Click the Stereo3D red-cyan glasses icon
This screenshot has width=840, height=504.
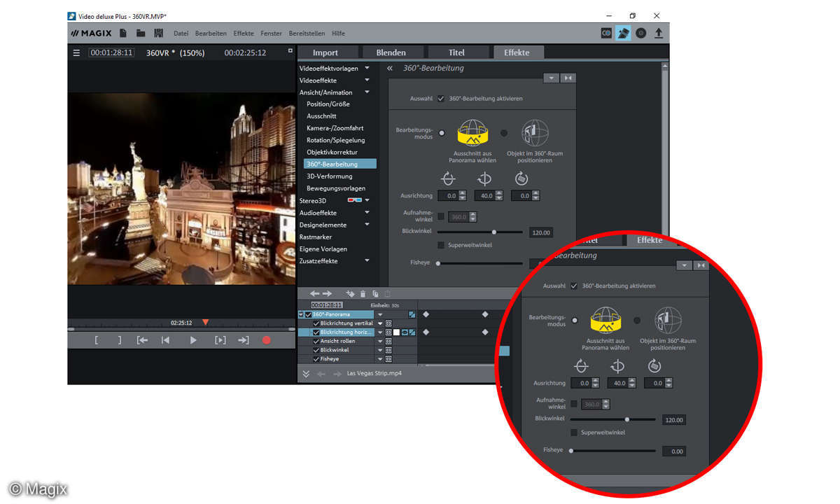pyautogui.click(x=355, y=200)
